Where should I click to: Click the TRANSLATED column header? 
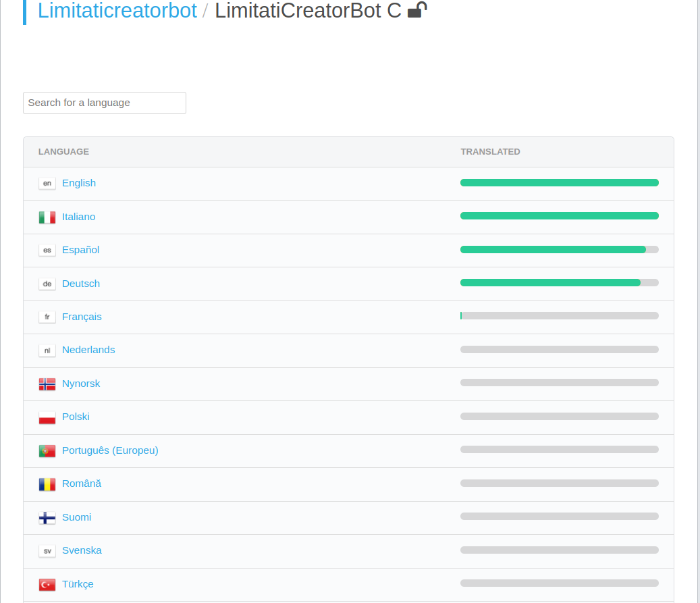490,152
